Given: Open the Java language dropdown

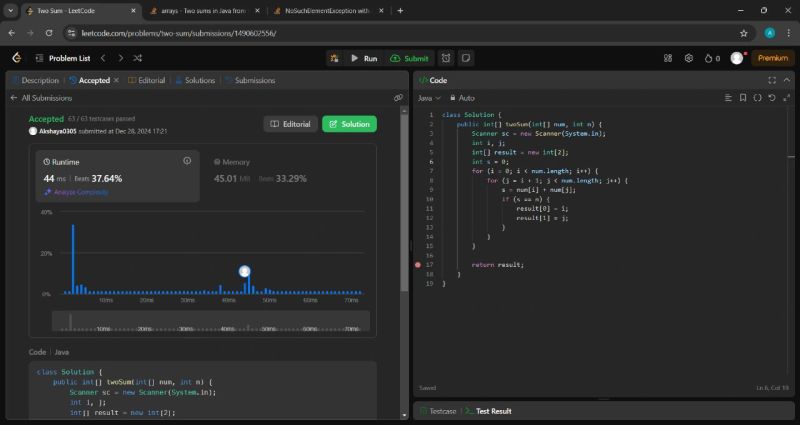Looking at the screenshot, I should point(429,98).
